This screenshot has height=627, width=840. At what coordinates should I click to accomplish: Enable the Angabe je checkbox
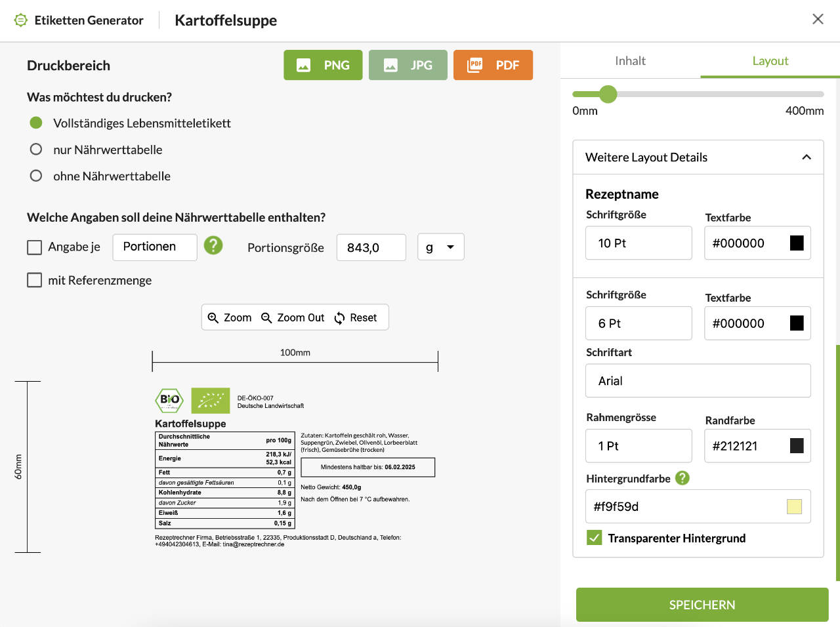click(x=34, y=247)
